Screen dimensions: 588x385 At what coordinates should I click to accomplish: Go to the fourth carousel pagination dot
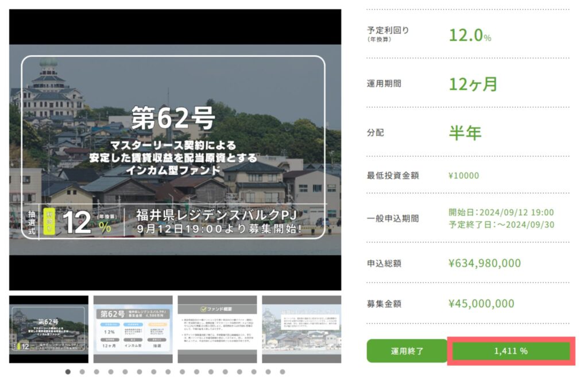111,372
